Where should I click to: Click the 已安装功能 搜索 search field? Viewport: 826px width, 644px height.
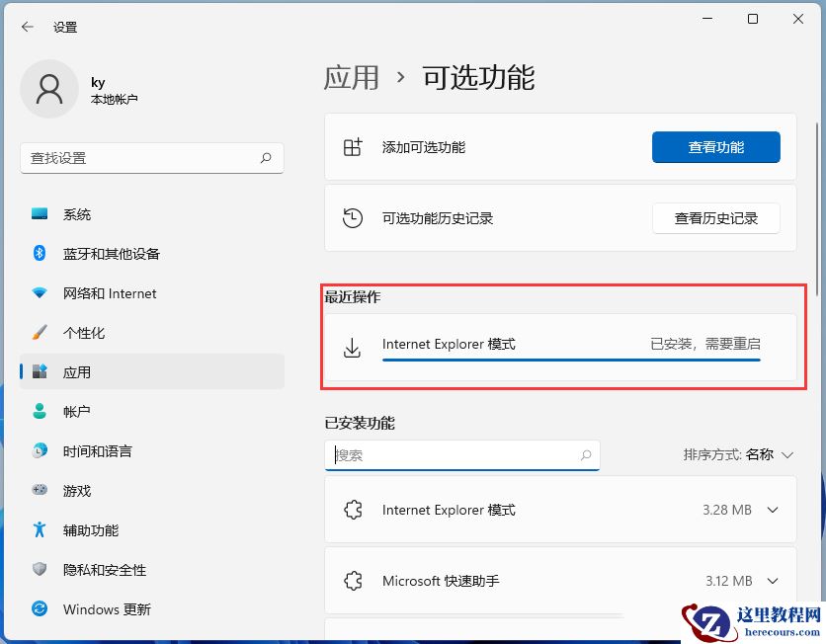462,455
